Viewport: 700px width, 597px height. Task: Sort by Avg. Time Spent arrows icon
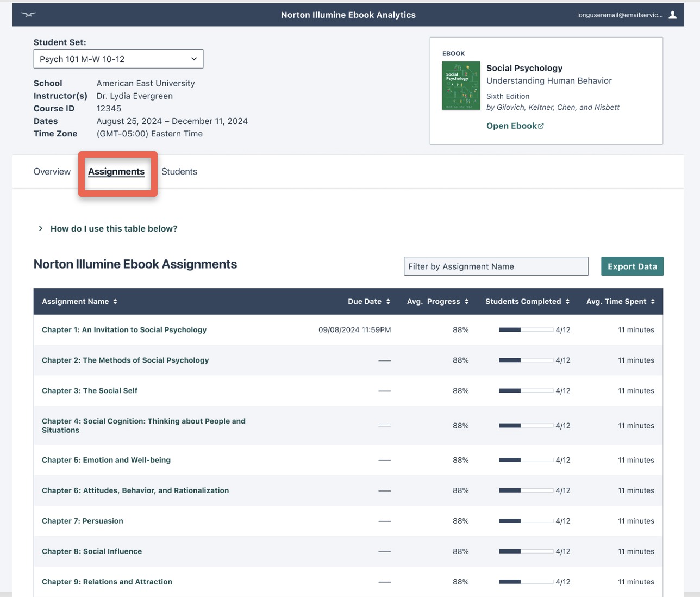point(653,302)
